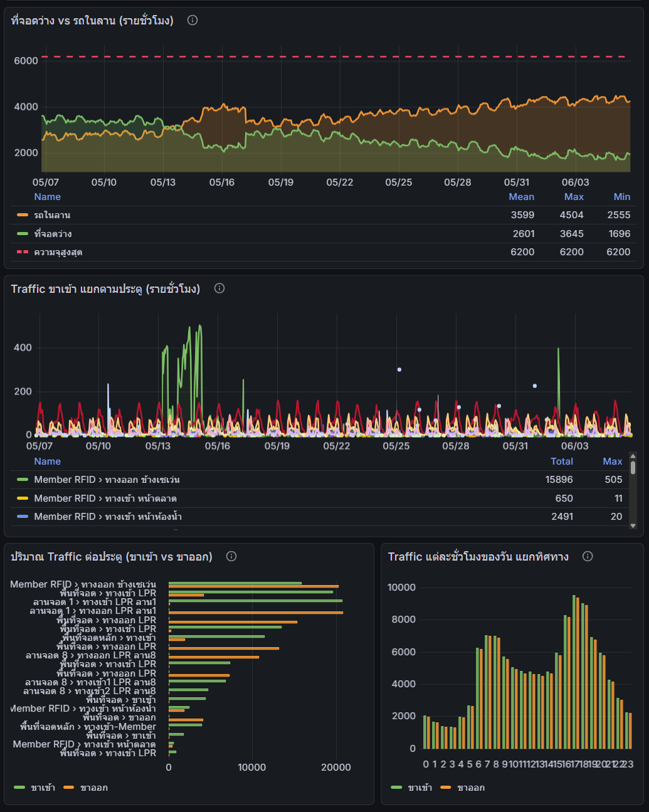
Task: Open info icon beside Traffic แต่ละชั่วโมงของวัน title
Action: pyautogui.click(x=588, y=556)
